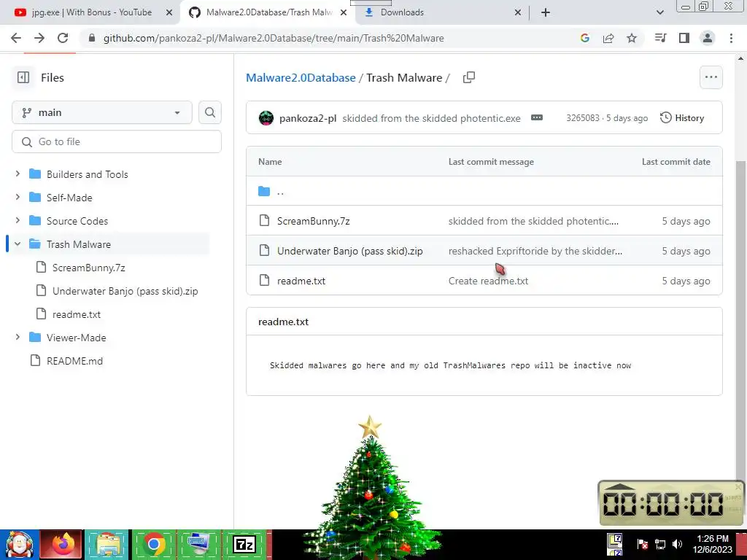Open the computer keyboard taskbar icon
Viewport: 747px width, 560px height.
click(x=198, y=545)
